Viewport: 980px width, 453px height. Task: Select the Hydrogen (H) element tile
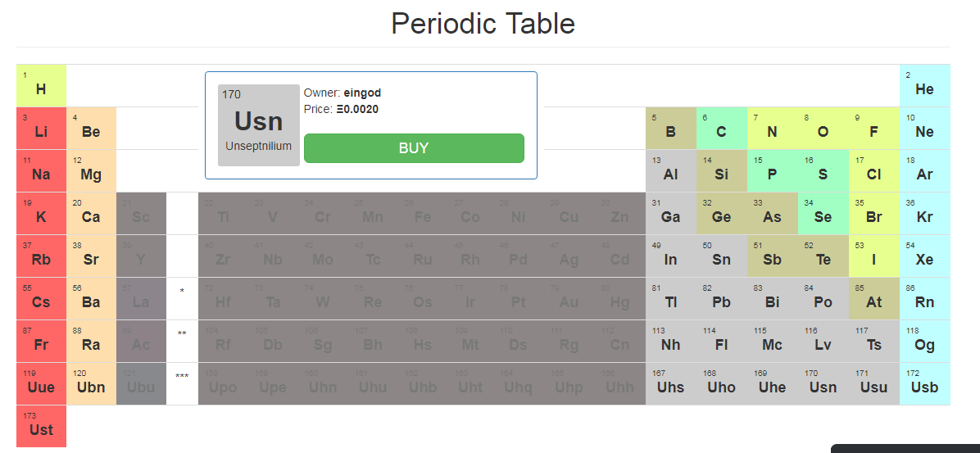41,86
